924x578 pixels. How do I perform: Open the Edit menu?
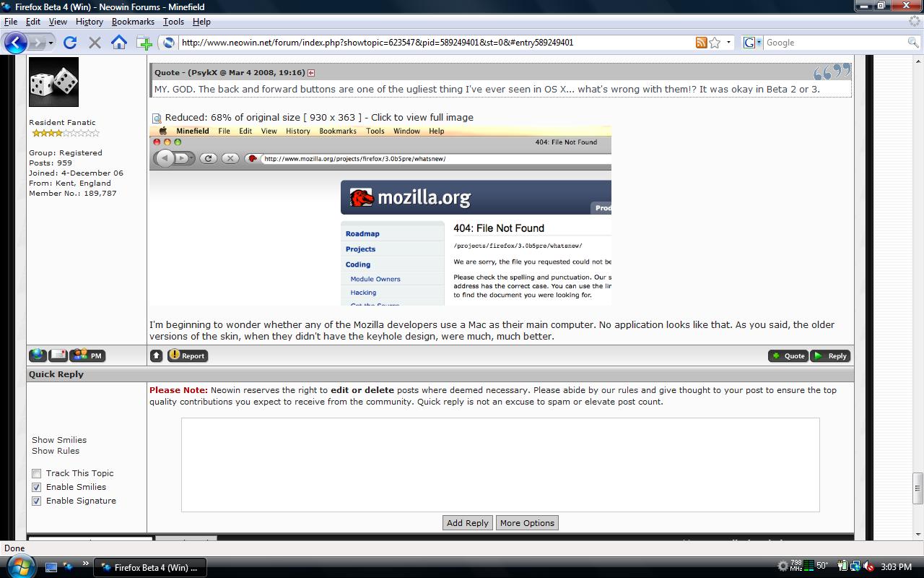coord(33,22)
